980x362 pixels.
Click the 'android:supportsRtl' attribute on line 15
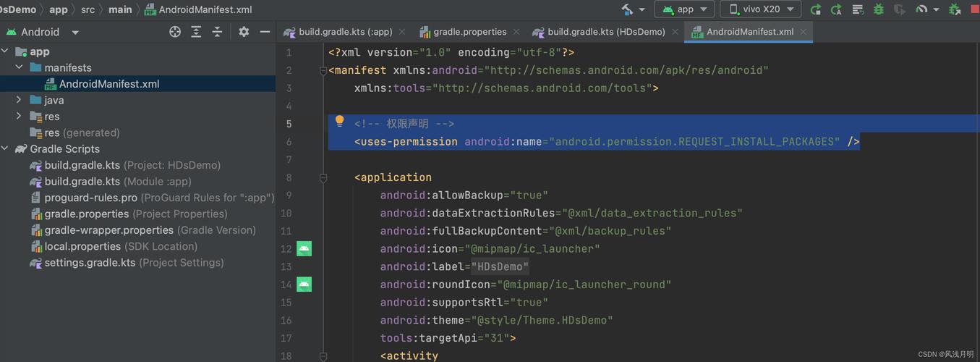[x=442, y=302]
